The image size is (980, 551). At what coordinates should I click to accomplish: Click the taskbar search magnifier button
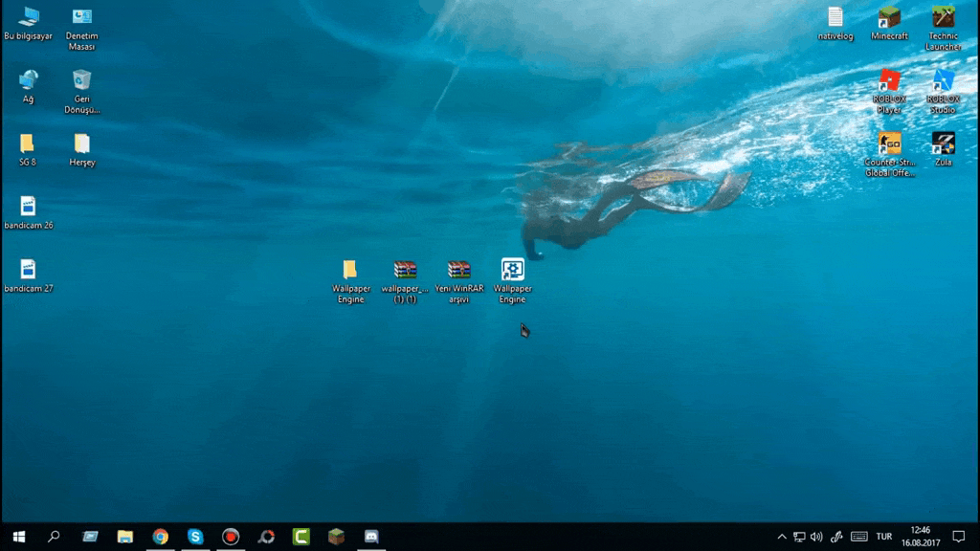pyautogui.click(x=54, y=537)
